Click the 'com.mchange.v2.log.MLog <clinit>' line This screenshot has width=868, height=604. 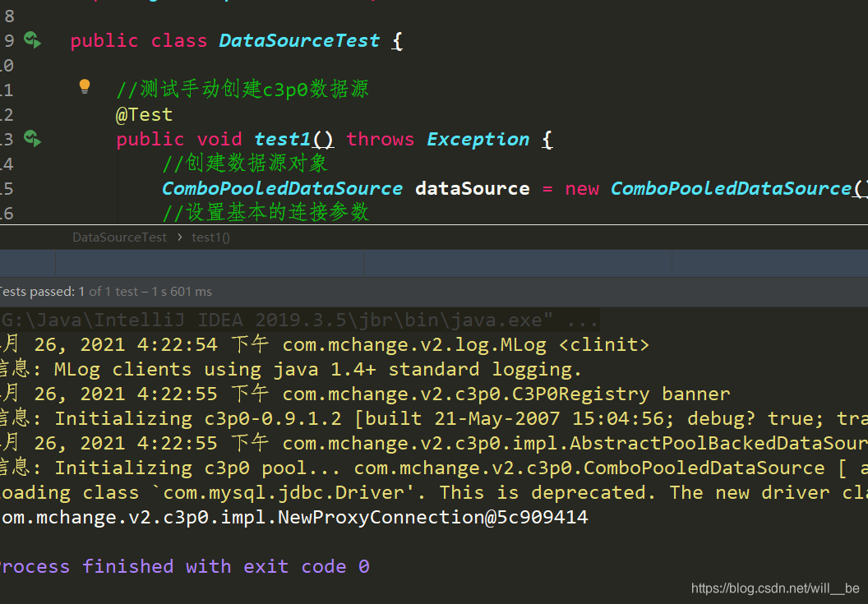click(325, 345)
